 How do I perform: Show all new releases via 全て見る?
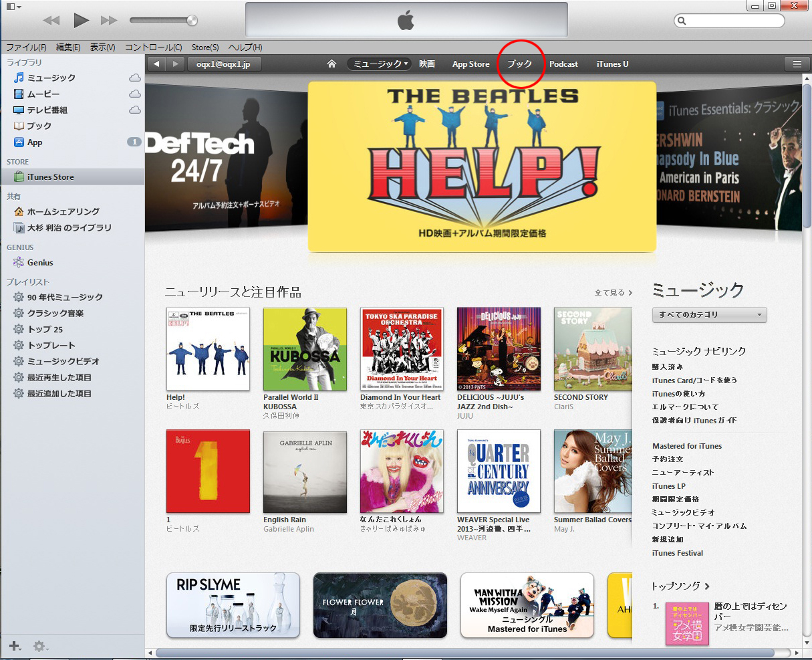click(613, 292)
